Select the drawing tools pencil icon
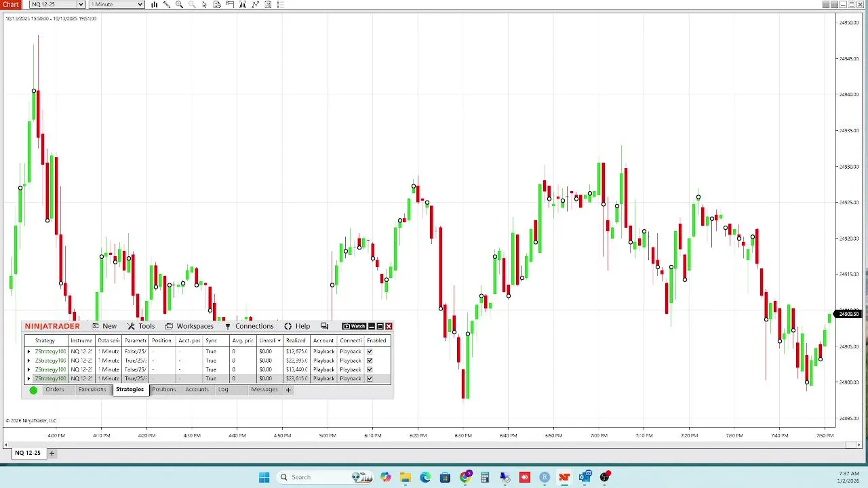The height and width of the screenshot is (488, 868). pyautogui.click(x=167, y=5)
